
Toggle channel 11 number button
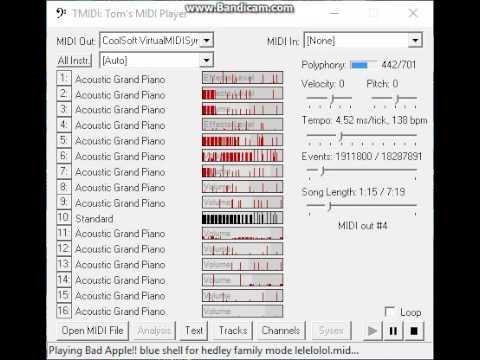point(64,233)
